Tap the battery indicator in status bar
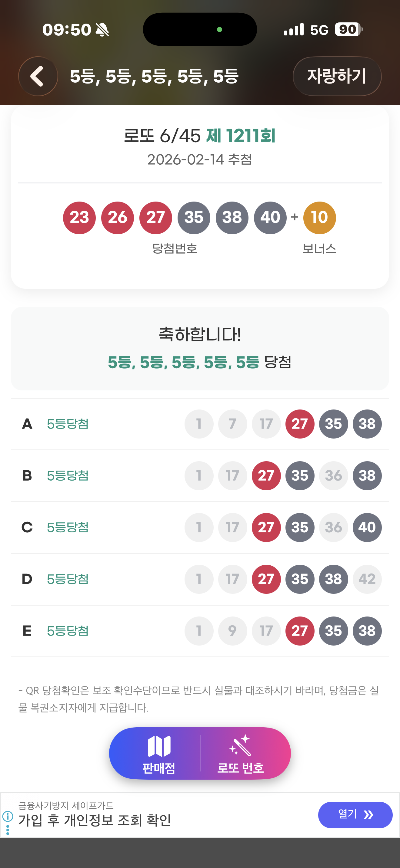 [348, 29]
